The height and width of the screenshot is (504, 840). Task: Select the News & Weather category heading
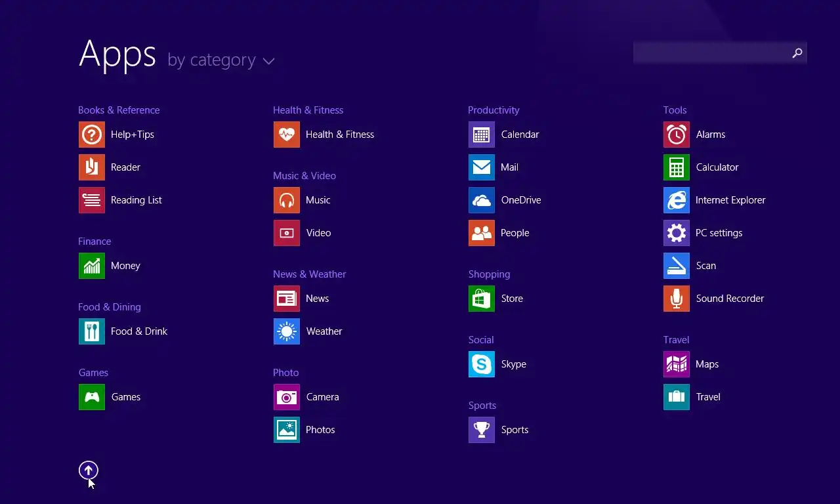tap(310, 274)
